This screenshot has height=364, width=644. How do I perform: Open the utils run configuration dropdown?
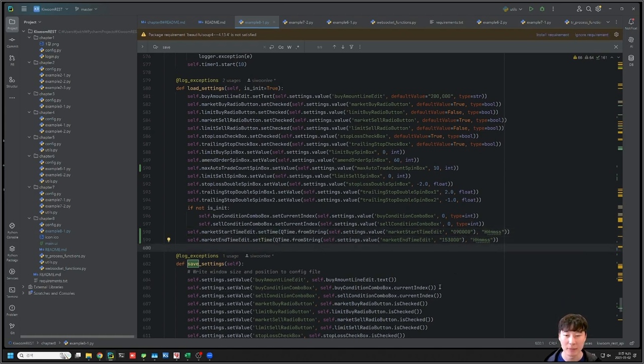click(513, 9)
